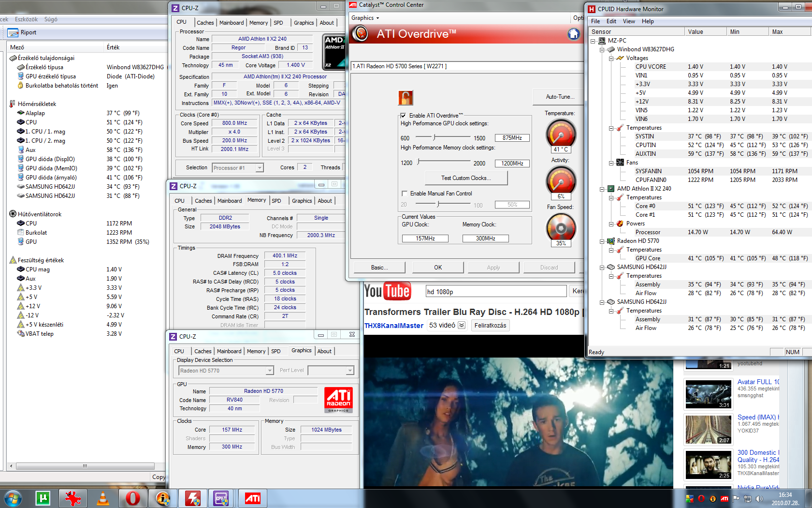Click the horizontal scrollbar in the sensor panel
The width and height of the screenshot is (812, 508).
click(85, 466)
